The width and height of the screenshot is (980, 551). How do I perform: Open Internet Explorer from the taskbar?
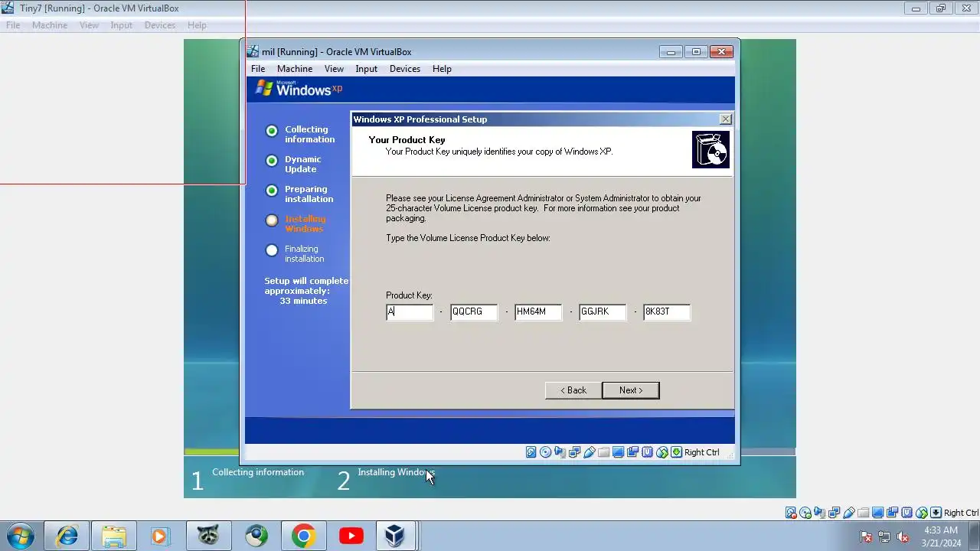tap(67, 536)
